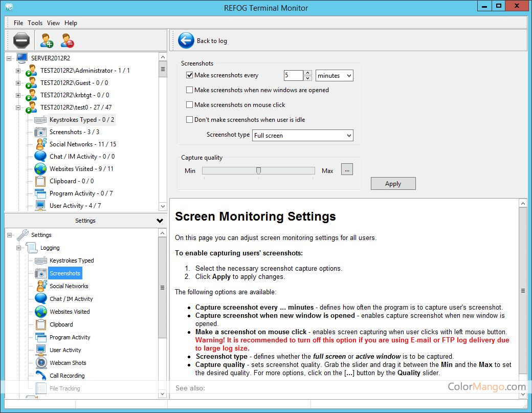
Task: Increase the screenshot interval with up arrow
Action: pyautogui.click(x=308, y=73)
